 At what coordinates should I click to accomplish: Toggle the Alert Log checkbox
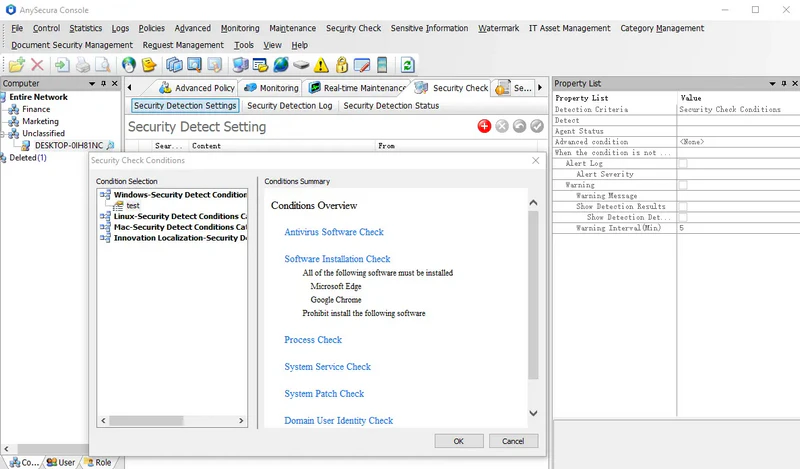click(x=683, y=163)
